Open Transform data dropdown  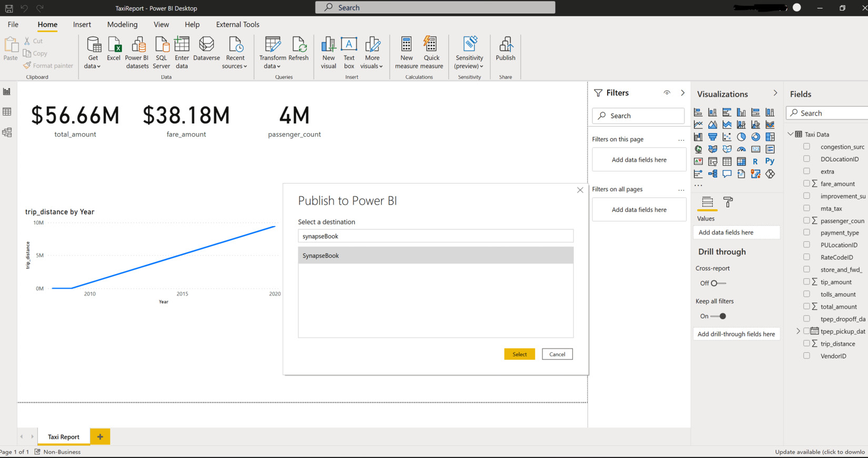point(272,53)
